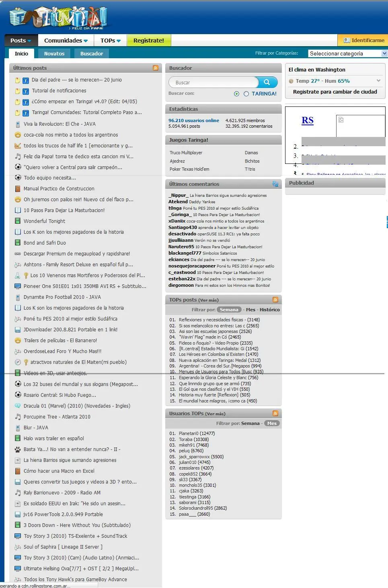Click link icon beside 'Descargar Premium de megaupload'
This screenshot has width=388, height=588.
click(x=18, y=254)
